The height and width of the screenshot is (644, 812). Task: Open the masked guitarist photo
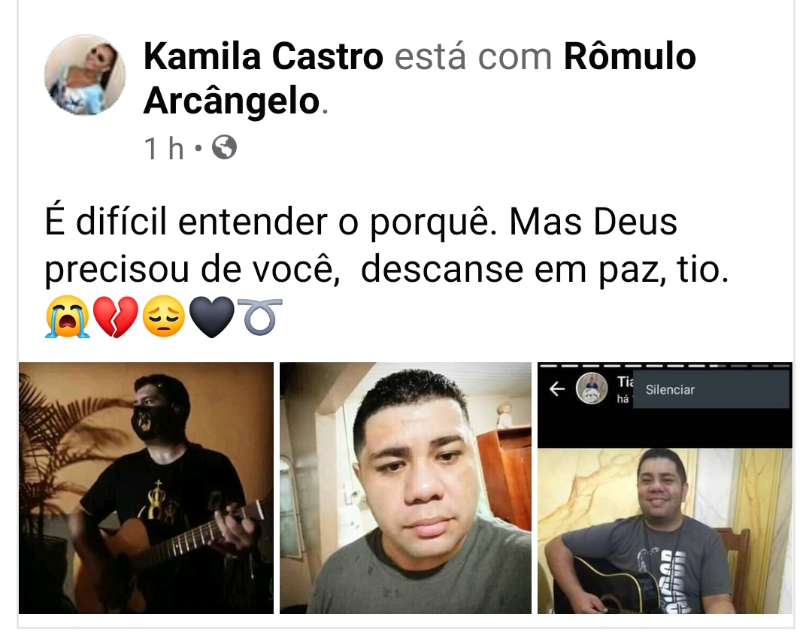[x=146, y=488]
